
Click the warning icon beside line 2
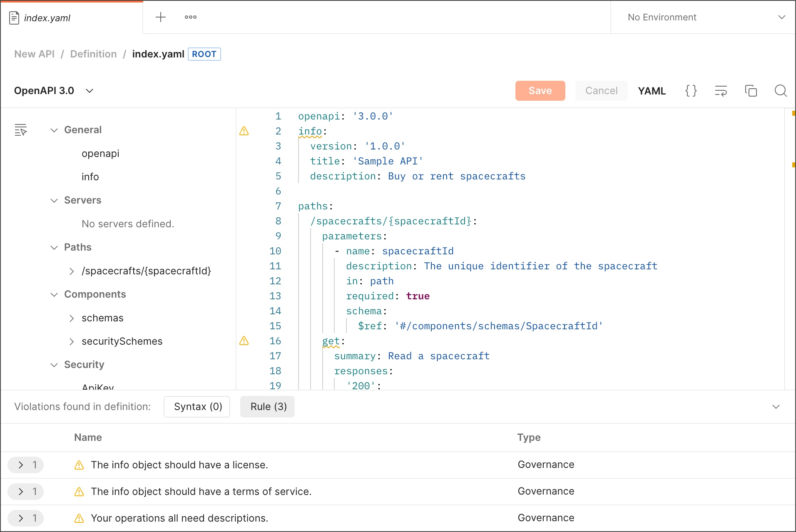click(x=244, y=131)
